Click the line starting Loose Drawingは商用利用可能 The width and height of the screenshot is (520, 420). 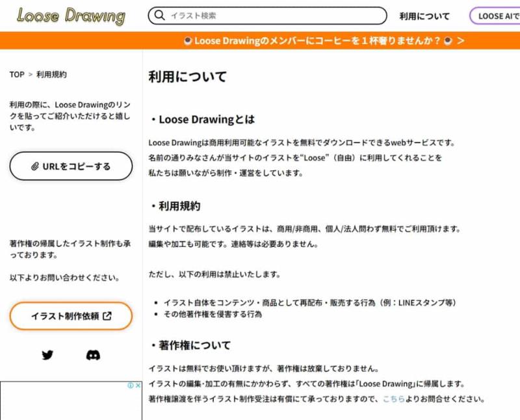tap(302, 142)
